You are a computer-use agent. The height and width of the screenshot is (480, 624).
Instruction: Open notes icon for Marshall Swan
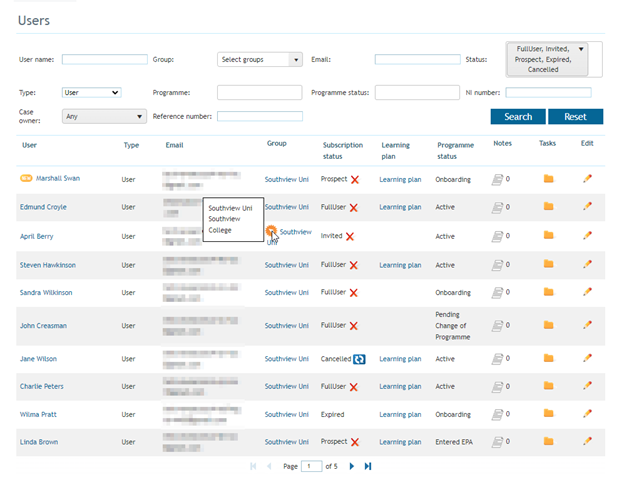point(497,180)
